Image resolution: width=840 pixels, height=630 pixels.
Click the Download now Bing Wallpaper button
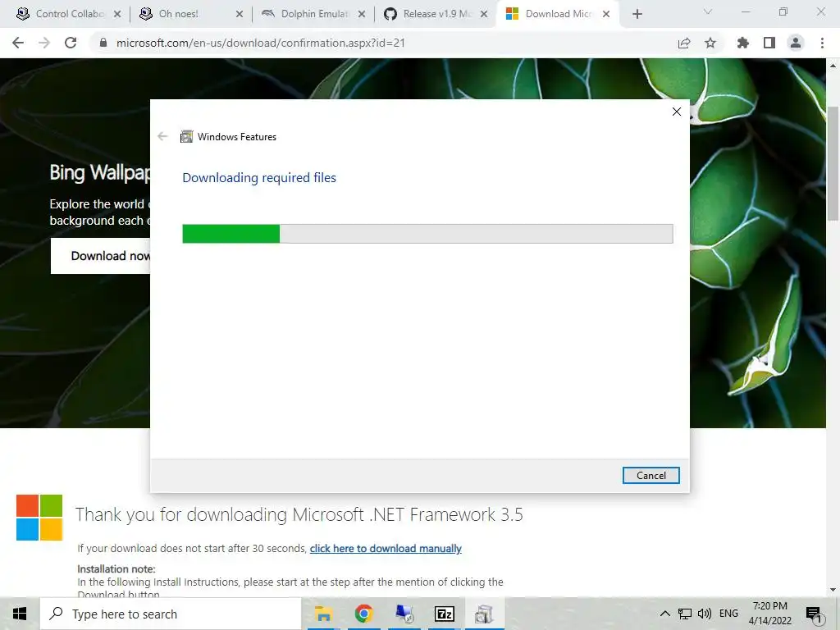[x=101, y=256]
